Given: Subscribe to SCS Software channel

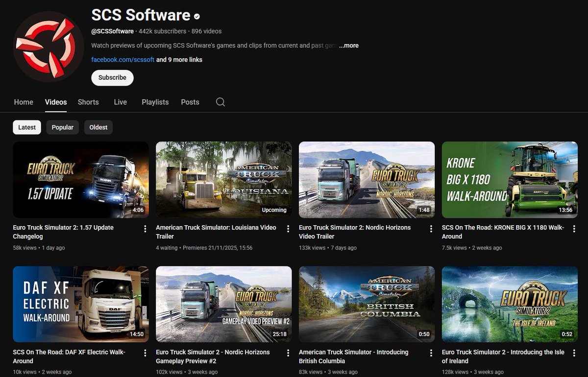Looking at the screenshot, I should pyautogui.click(x=112, y=77).
